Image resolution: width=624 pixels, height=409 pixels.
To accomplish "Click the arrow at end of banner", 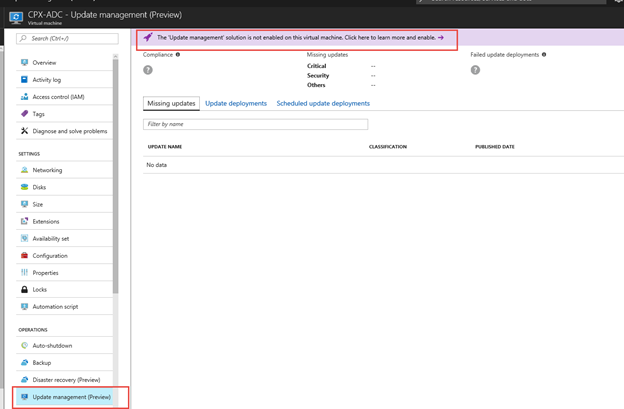I will (x=441, y=37).
